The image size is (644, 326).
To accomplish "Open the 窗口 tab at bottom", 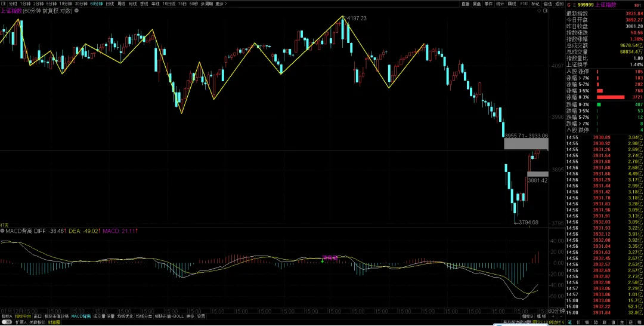I will pos(38,316).
